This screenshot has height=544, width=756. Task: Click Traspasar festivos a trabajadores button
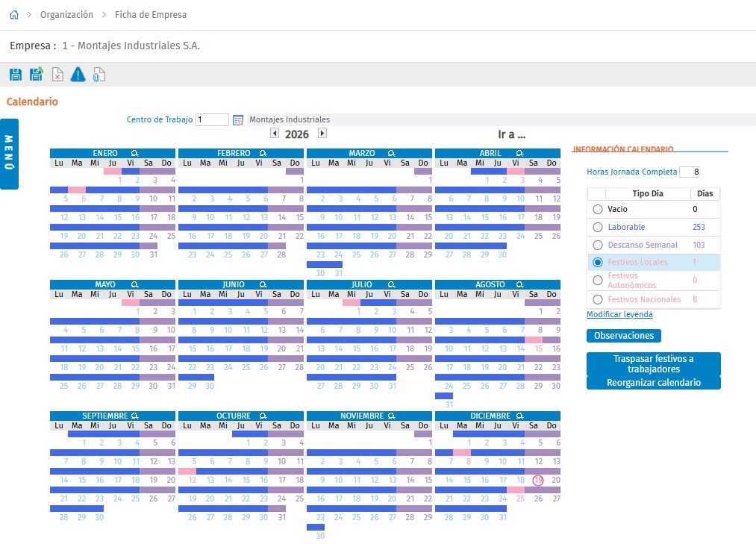pyautogui.click(x=653, y=364)
